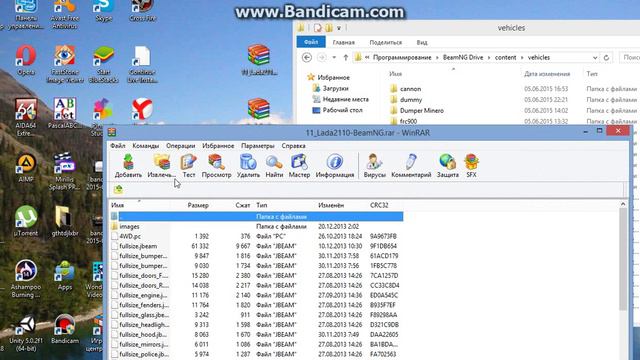Open the Справка menu in WinRAR
Screen dimensions: 640x360
point(293,146)
